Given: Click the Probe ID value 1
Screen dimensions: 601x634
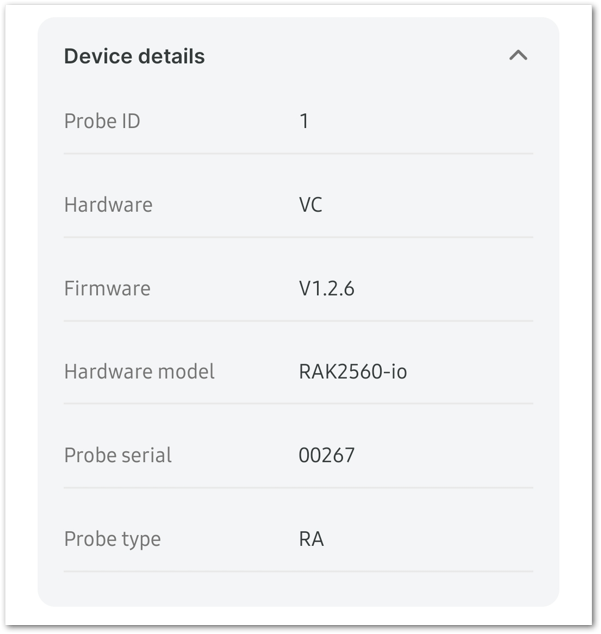Looking at the screenshot, I should tap(304, 121).
